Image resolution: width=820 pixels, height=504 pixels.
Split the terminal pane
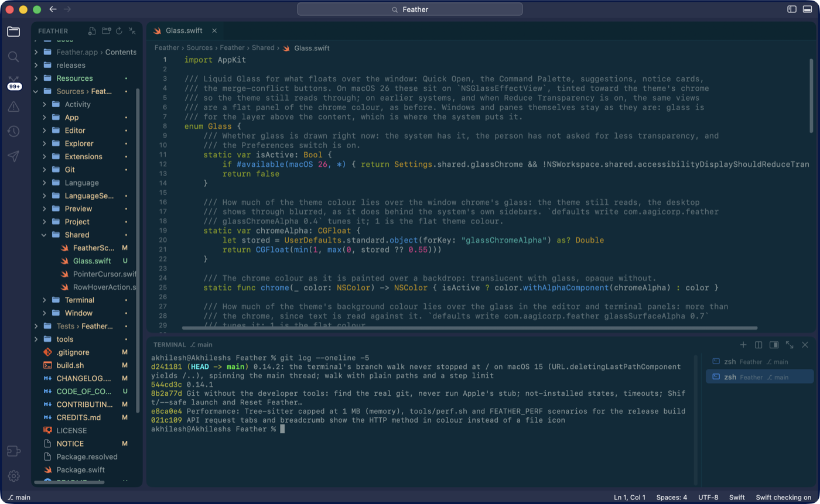coord(758,345)
